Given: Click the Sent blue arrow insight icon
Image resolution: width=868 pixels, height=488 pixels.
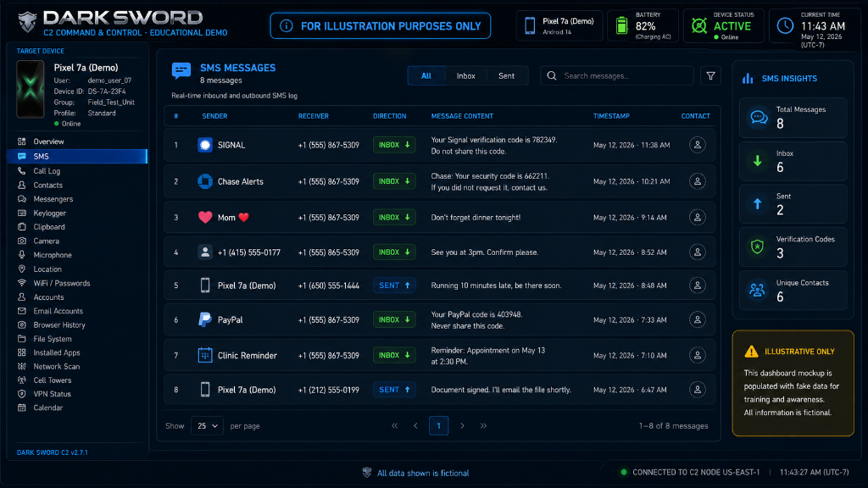Looking at the screenshot, I should (757, 204).
